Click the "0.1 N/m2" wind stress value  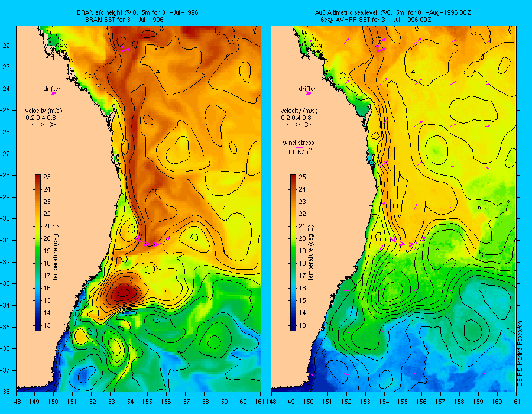coord(299,151)
